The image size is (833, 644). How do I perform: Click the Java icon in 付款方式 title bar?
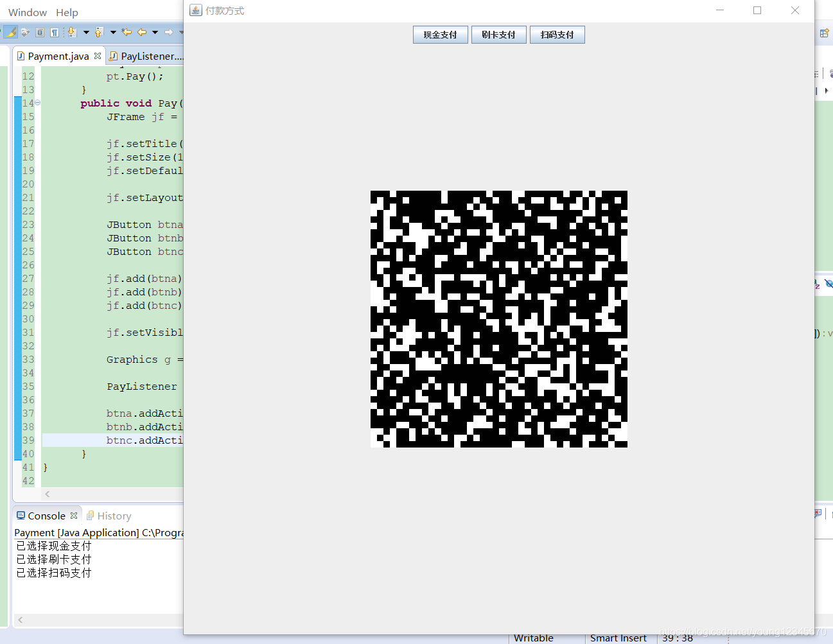(x=196, y=10)
